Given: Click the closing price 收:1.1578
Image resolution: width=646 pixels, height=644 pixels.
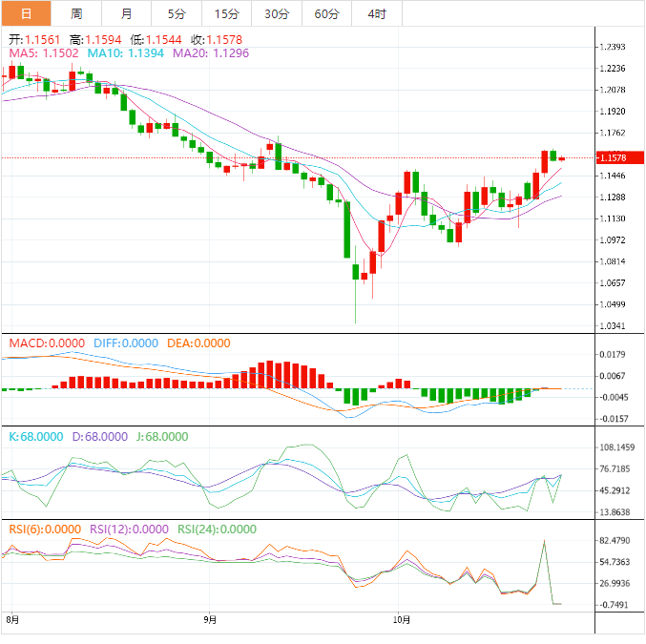Looking at the screenshot, I should click(x=217, y=40).
